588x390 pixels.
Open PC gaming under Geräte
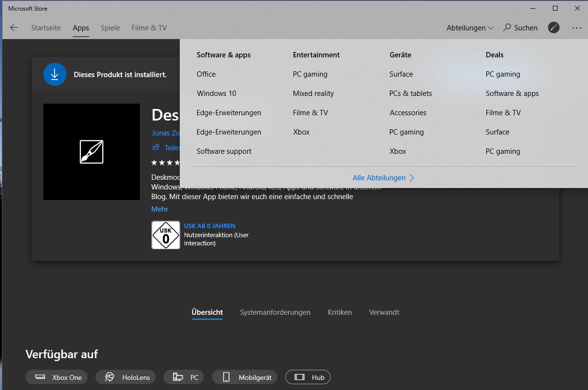(407, 132)
